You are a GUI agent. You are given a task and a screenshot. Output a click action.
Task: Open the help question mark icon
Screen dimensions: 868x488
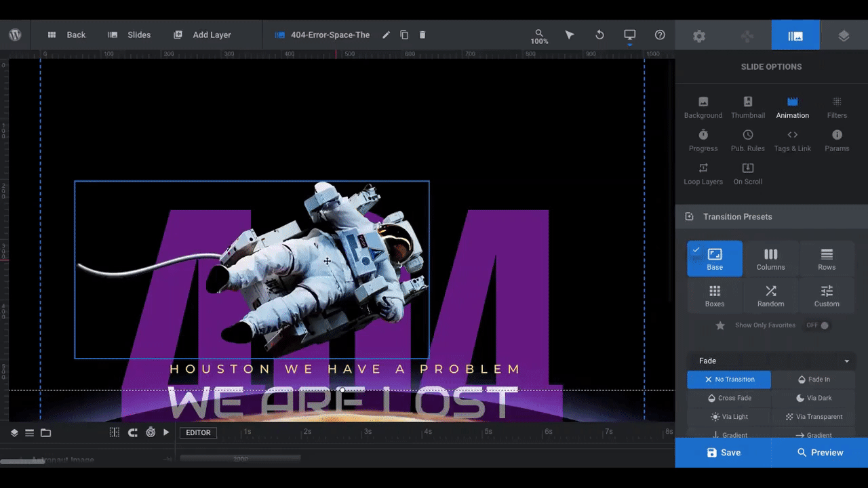click(660, 35)
